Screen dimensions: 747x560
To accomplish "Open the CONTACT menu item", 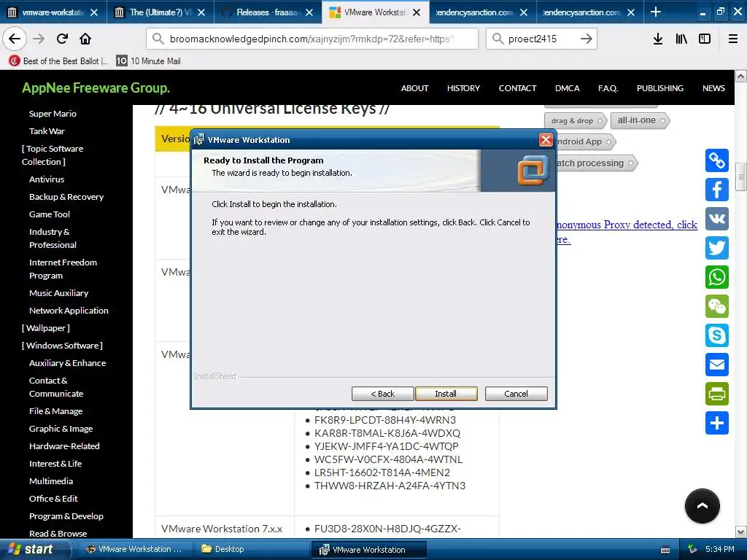I will tap(517, 88).
